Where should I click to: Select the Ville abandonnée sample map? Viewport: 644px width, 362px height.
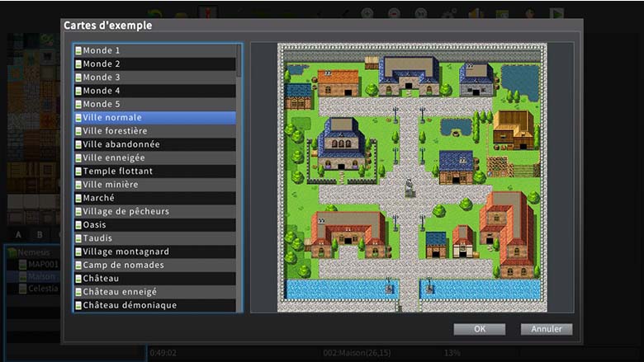click(121, 144)
